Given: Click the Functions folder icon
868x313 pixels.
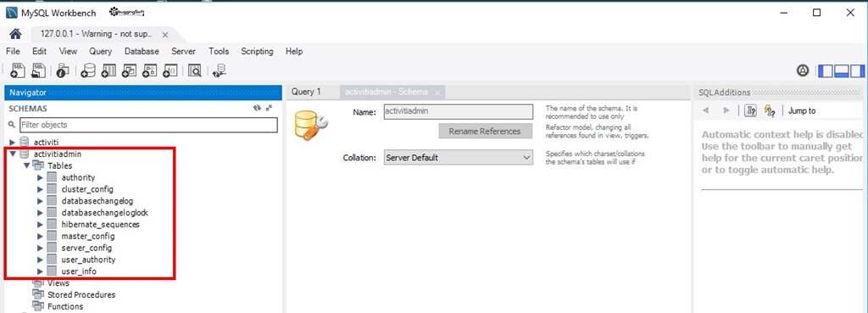Looking at the screenshot, I should point(38,306).
